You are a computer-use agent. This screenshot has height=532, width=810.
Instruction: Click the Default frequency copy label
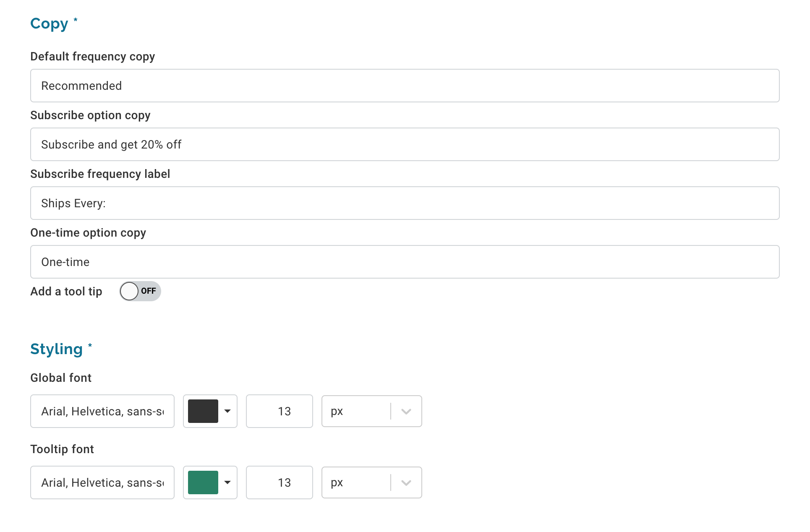click(93, 57)
